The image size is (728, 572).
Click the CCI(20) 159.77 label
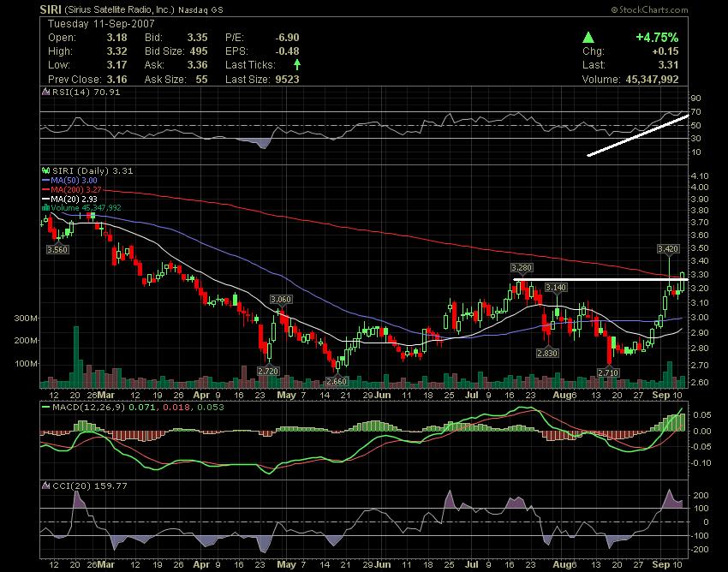click(x=90, y=486)
